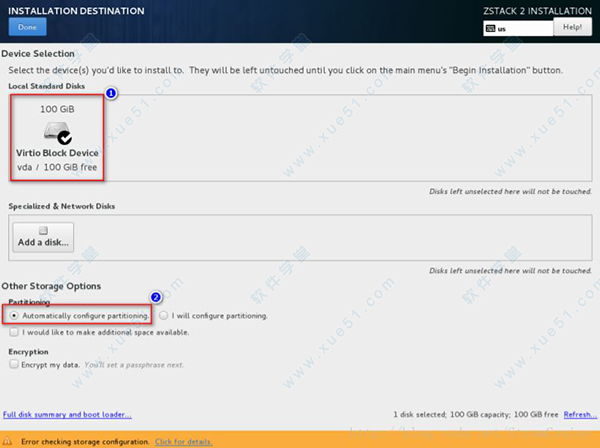
Task: Click the keyboard layout icon beside us
Action: click(490, 29)
